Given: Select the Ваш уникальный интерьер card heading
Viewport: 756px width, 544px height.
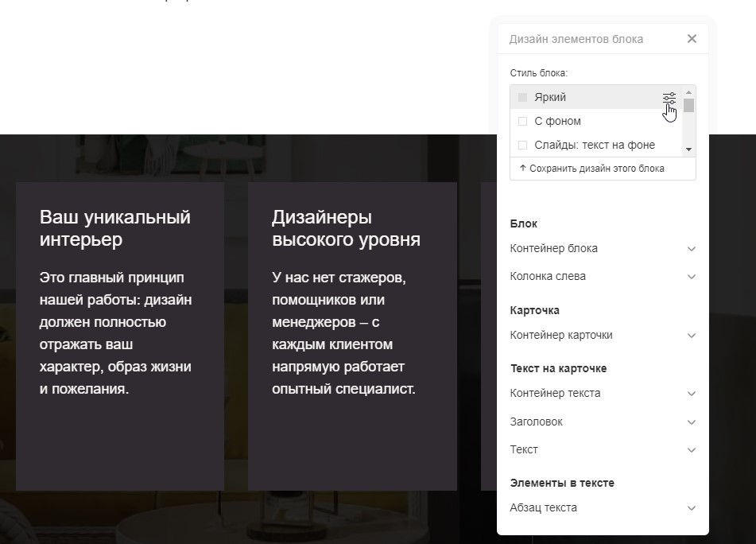Looking at the screenshot, I should click(115, 228).
